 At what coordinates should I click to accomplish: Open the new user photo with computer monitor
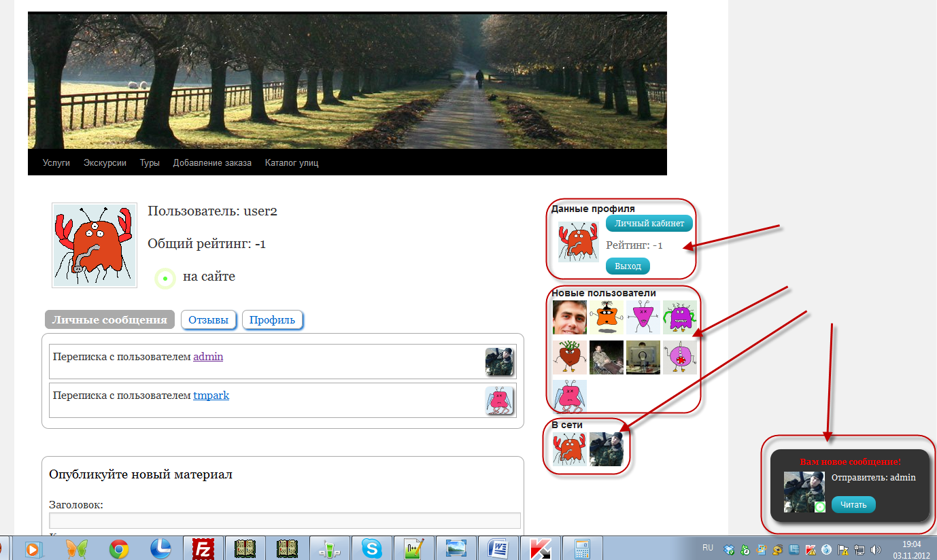click(643, 357)
